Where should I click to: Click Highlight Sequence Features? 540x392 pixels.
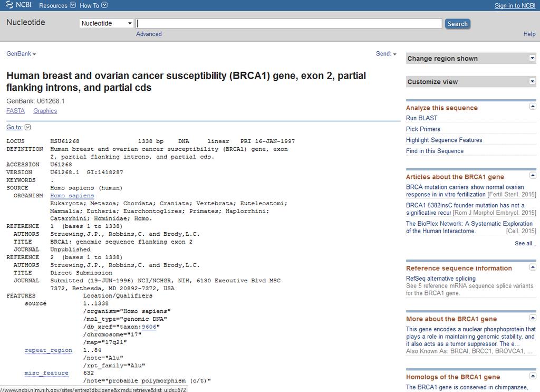click(444, 140)
